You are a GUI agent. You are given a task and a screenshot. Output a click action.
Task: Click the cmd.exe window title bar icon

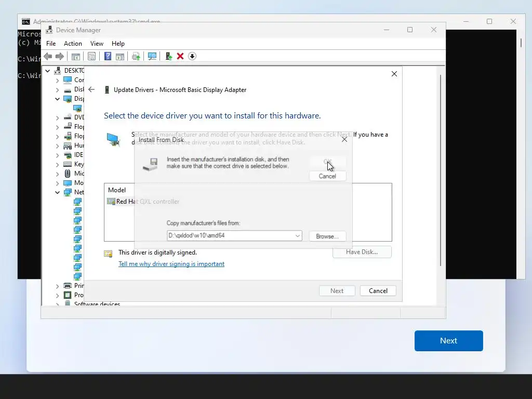pyautogui.click(x=26, y=22)
